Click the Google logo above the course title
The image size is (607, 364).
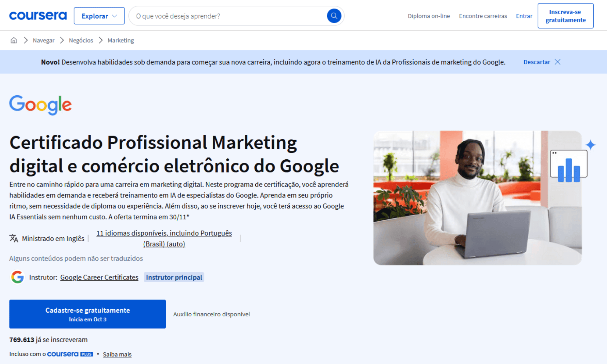(40, 105)
